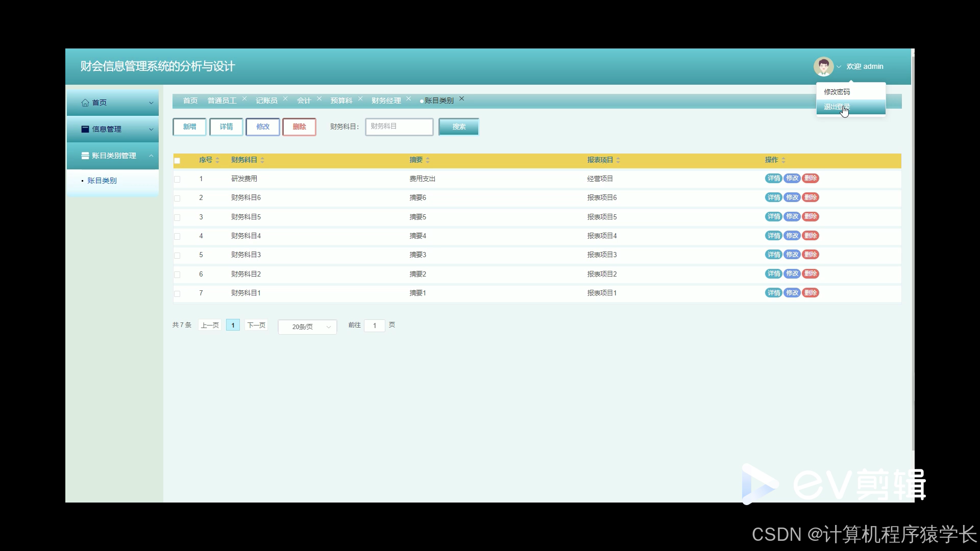
Task: Sort by 报表项目 column arrows
Action: pyautogui.click(x=618, y=160)
